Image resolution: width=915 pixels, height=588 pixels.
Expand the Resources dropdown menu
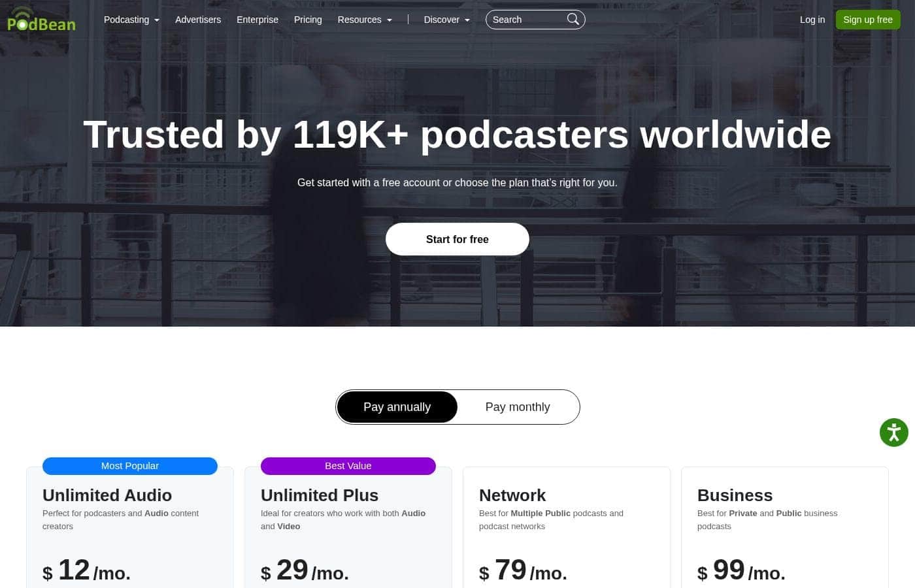pyautogui.click(x=365, y=20)
